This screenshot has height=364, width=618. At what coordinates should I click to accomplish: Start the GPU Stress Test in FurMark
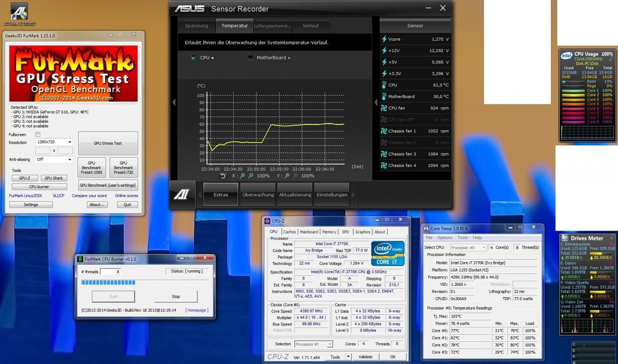tap(108, 143)
